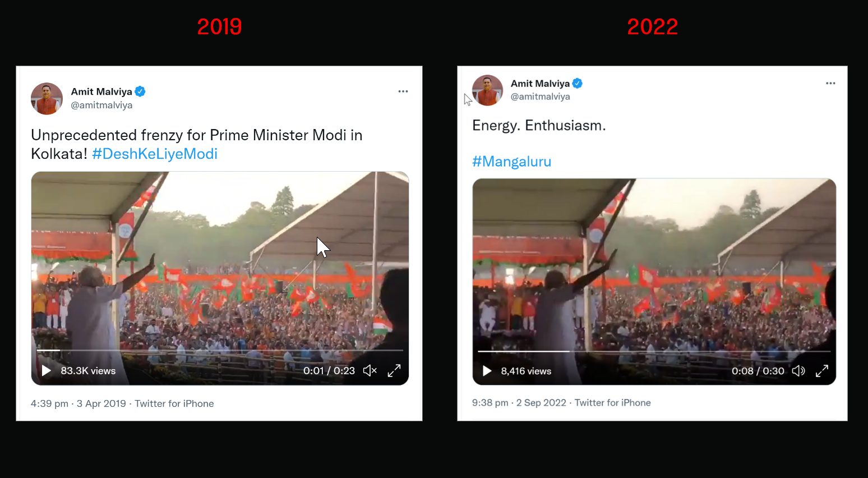Play the 2019 Kolkata tweet video
Screen dimensions: 868x478
(x=47, y=371)
